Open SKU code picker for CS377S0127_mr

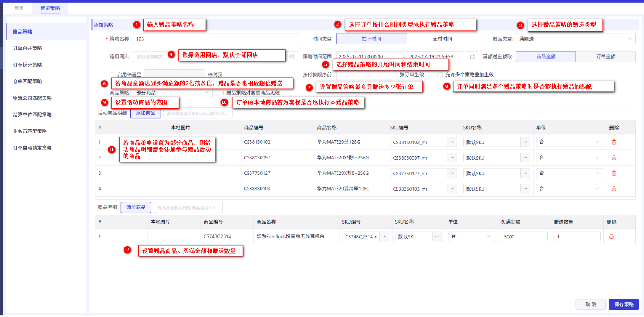coord(452,173)
